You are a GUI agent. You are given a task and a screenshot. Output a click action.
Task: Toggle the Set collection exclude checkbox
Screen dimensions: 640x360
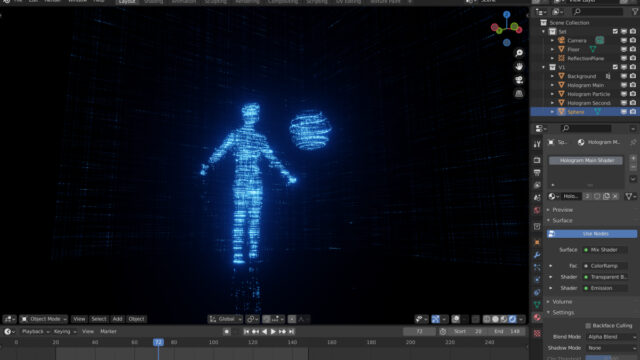tap(615, 31)
